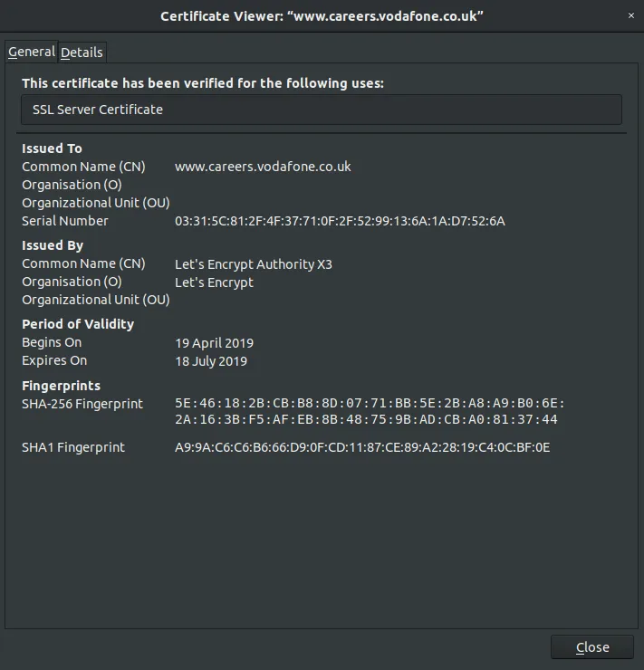Close the Certificate Viewer window with X
Image resolution: width=644 pixels, height=670 pixels.
pos(630,15)
